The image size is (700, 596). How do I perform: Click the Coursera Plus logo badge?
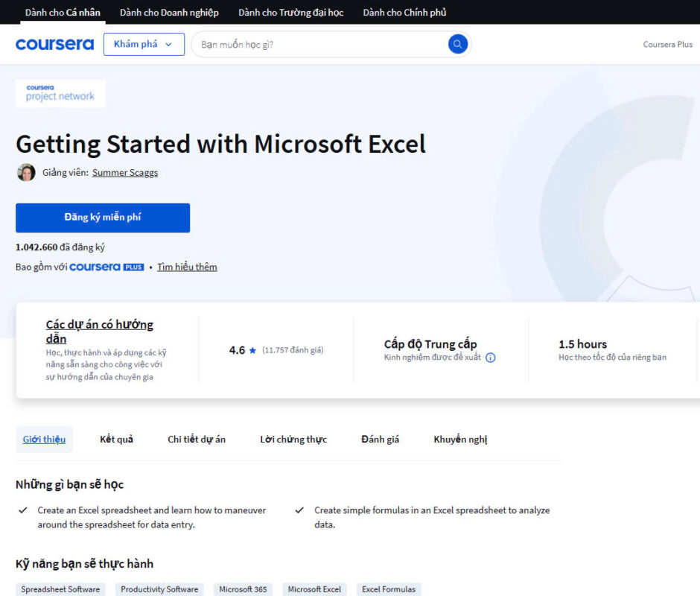pos(106,267)
